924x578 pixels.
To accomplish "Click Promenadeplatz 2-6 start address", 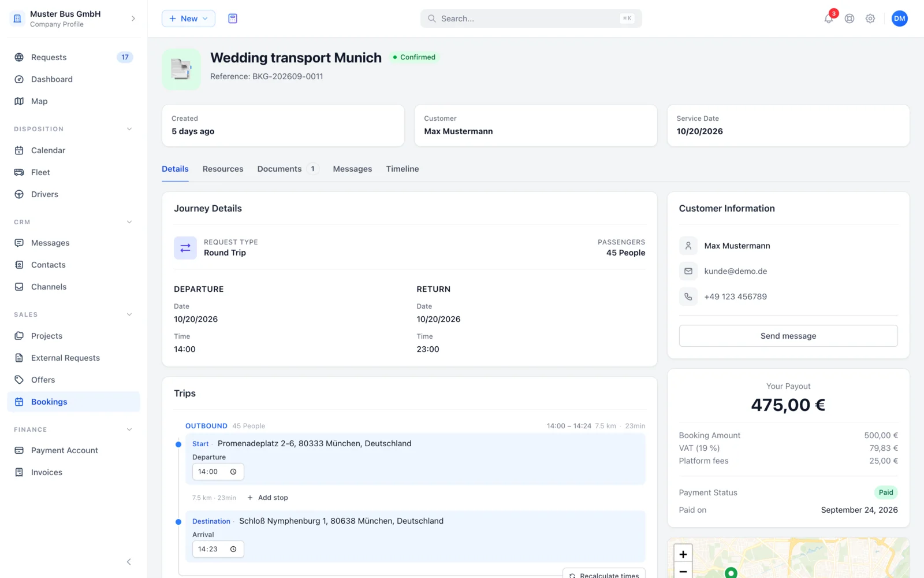I will click(315, 443).
